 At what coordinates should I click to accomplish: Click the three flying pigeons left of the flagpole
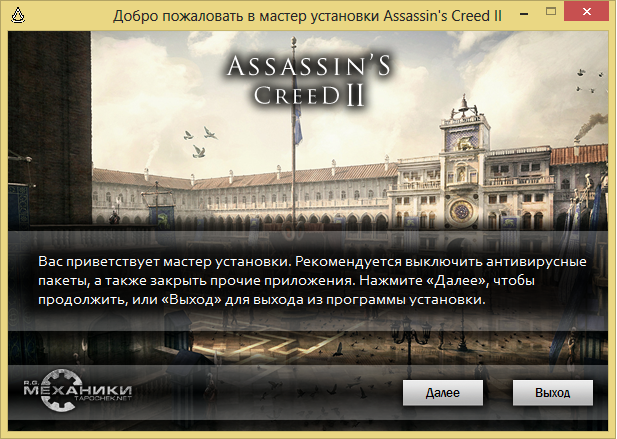tap(200, 142)
